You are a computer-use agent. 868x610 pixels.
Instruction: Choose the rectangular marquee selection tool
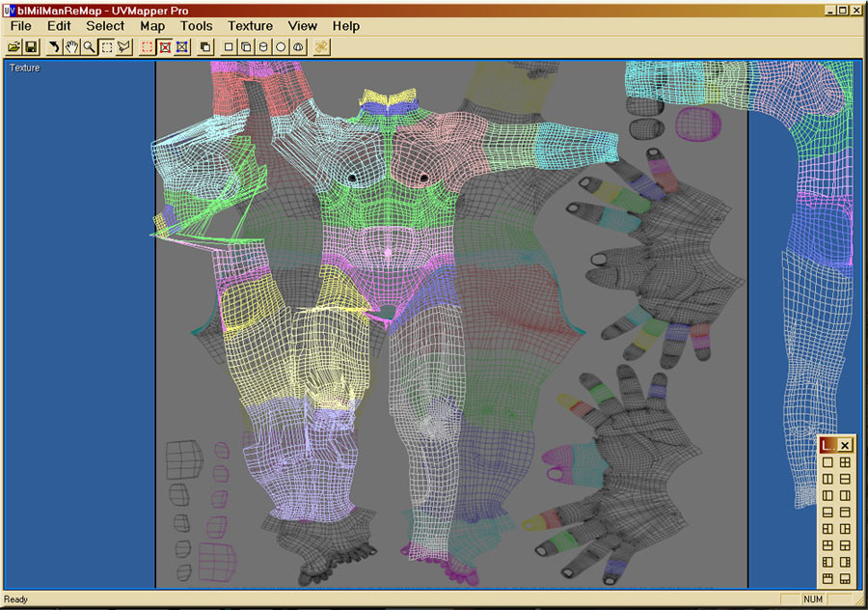click(x=106, y=46)
